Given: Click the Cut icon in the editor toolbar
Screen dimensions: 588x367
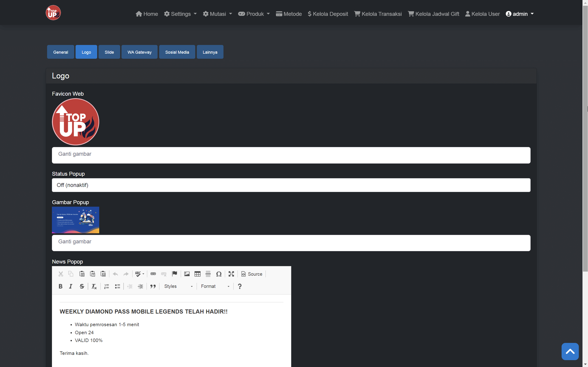Looking at the screenshot, I should point(61,274).
